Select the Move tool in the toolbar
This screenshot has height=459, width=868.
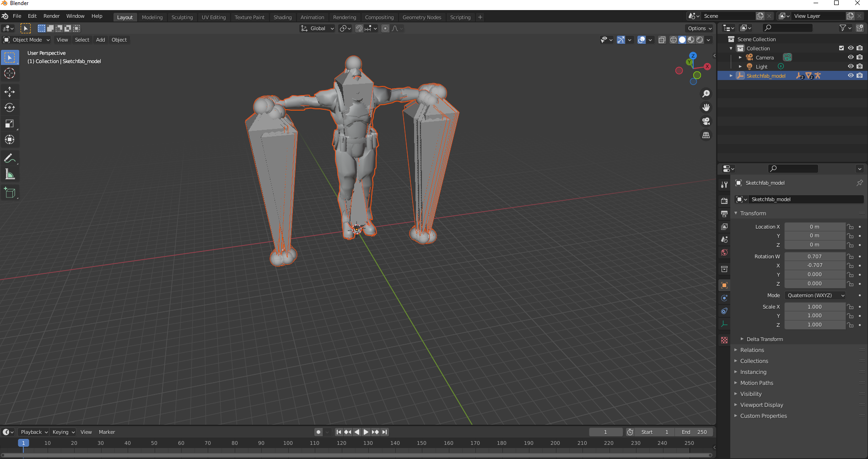[x=10, y=92]
